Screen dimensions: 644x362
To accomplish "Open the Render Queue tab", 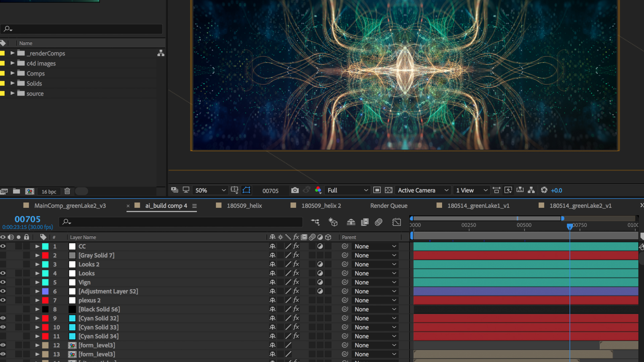I will 389,206.
